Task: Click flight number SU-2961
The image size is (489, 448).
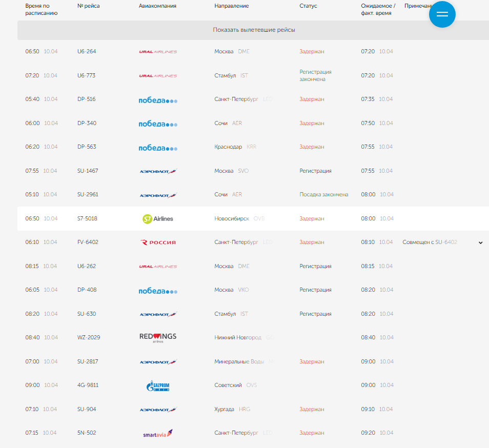Action: click(x=88, y=195)
